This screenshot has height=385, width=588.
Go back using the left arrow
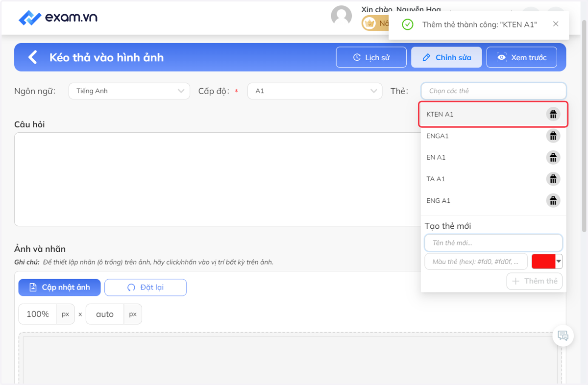(x=33, y=57)
